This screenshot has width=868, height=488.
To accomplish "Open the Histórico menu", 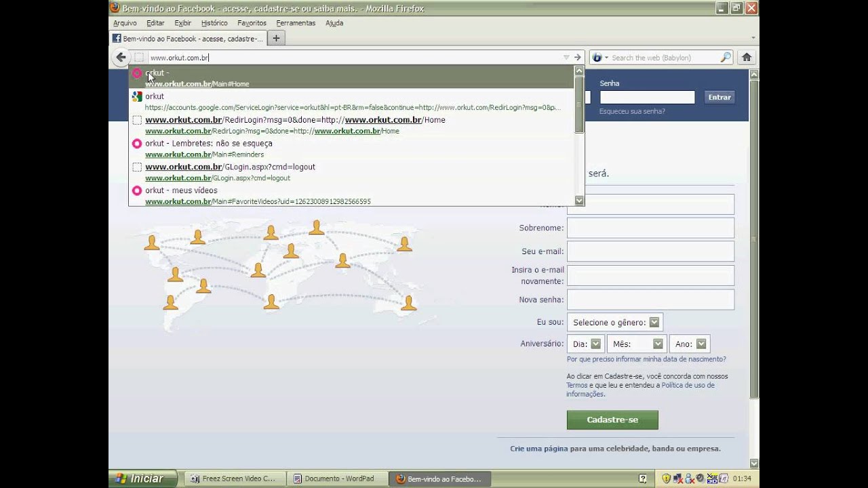I will coord(214,23).
